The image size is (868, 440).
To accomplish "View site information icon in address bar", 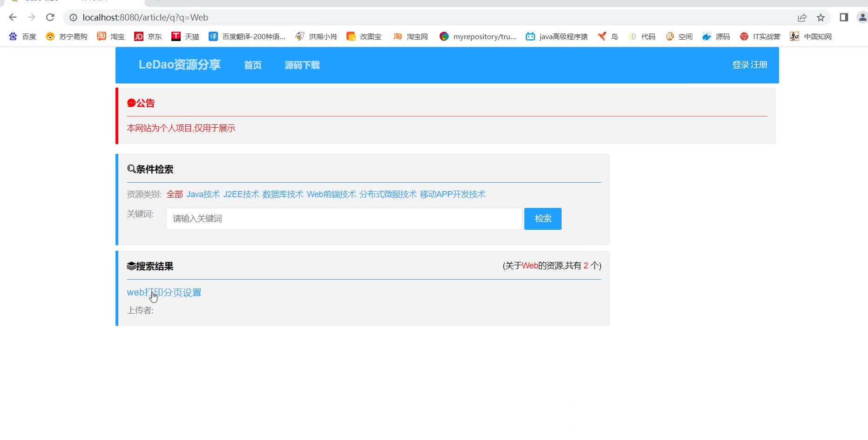I will tap(73, 18).
